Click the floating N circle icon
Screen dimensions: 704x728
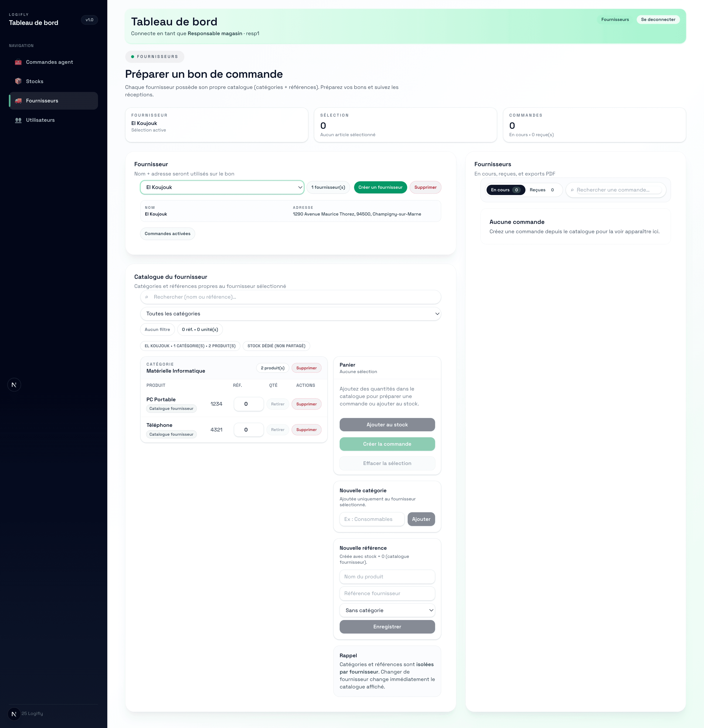click(14, 384)
